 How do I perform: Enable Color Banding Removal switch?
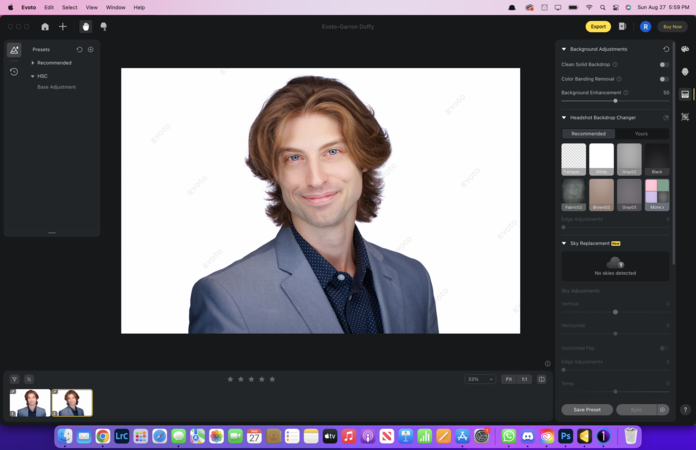663,79
